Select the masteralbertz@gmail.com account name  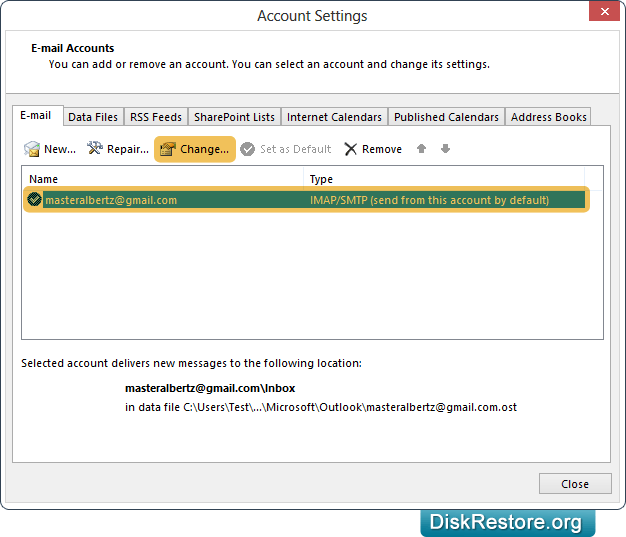111,200
